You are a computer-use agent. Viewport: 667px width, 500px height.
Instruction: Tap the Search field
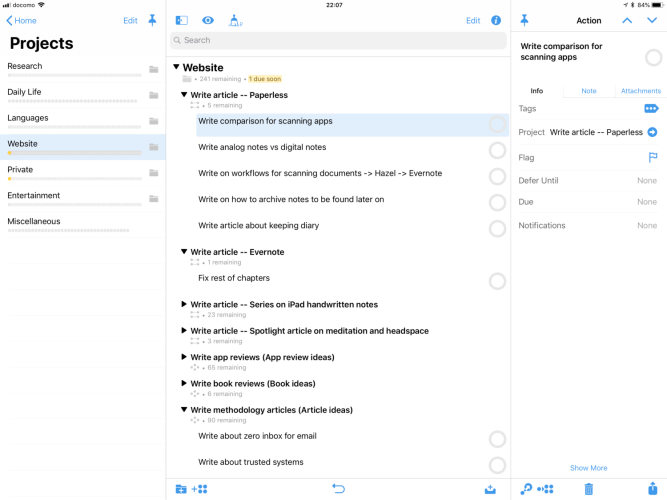click(337, 40)
